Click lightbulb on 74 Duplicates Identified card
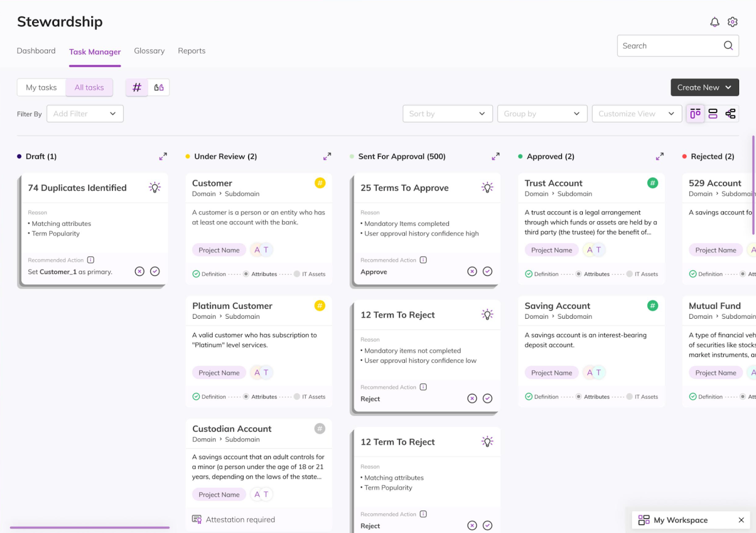 tap(155, 187)
